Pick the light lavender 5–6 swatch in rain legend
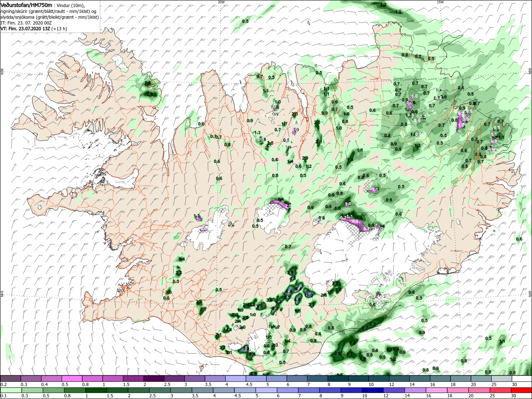Viewport: 532px width, 399px height. point(265,390)
